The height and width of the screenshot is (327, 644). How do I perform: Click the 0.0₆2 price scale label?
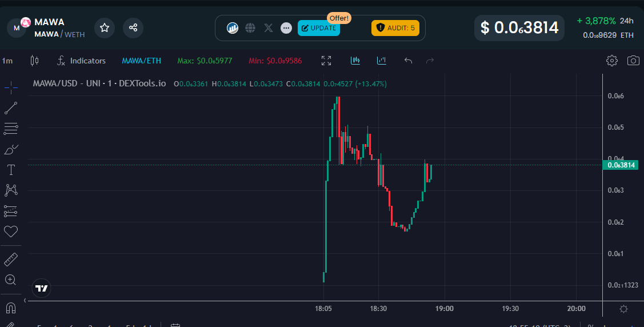pos(615,222)
